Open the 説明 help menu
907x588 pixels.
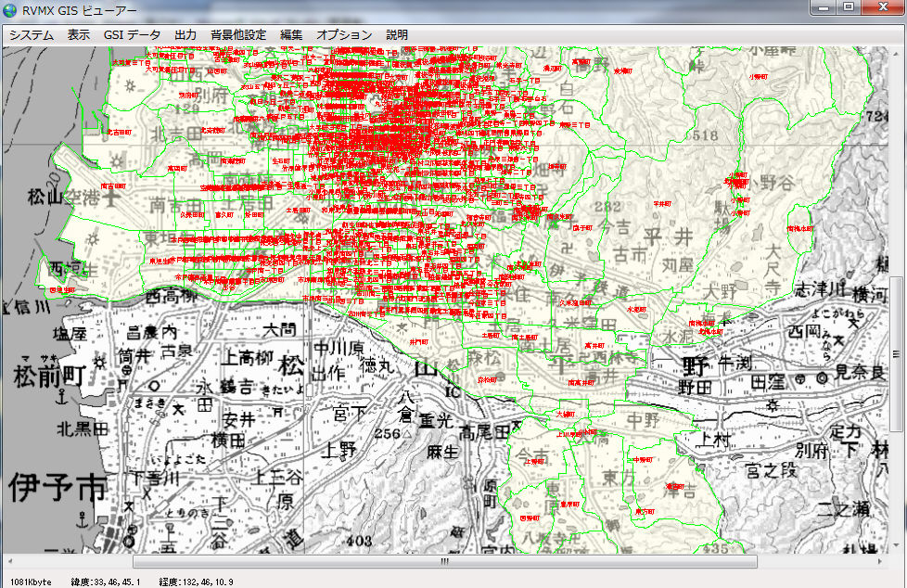click(397, 34)
